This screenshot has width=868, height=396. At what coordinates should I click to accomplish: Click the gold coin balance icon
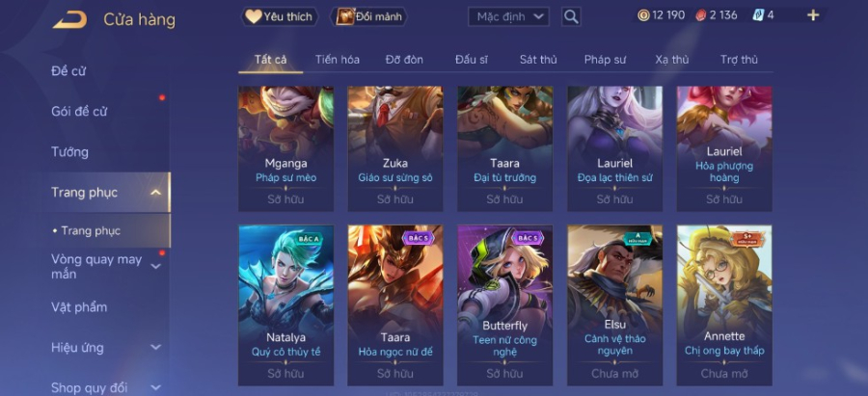[643, 15]
